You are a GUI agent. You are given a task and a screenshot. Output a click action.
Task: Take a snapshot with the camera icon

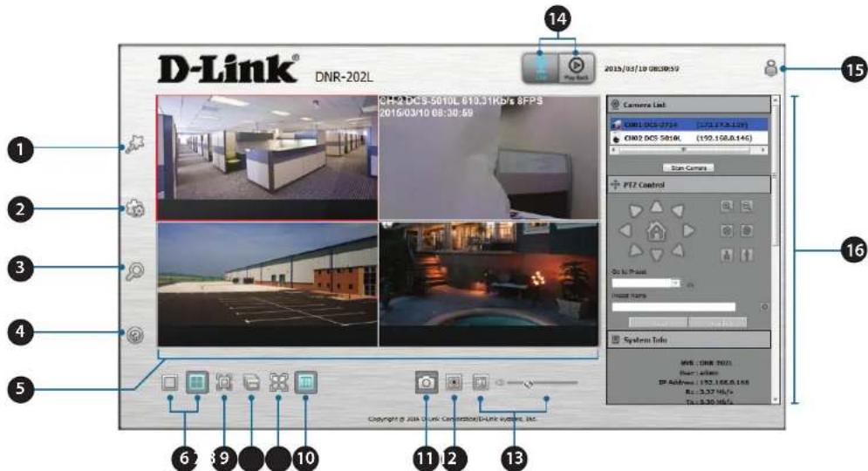[427, 382]
